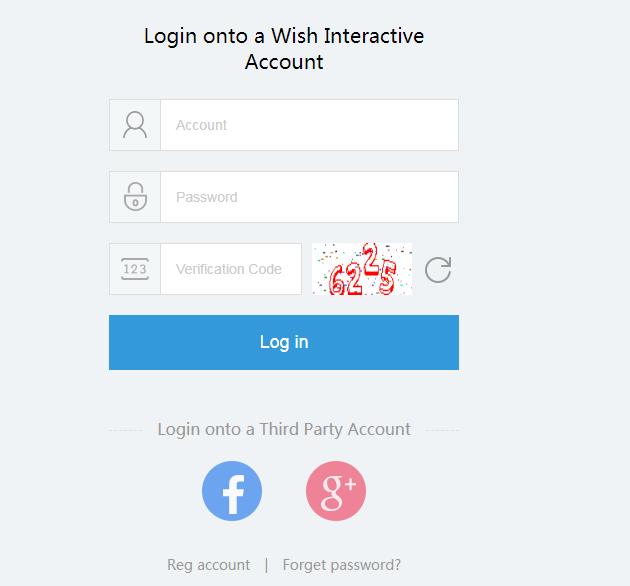Click the word Account in the heading's second line
The image size is (630, 586).
(x=284, y=62)
